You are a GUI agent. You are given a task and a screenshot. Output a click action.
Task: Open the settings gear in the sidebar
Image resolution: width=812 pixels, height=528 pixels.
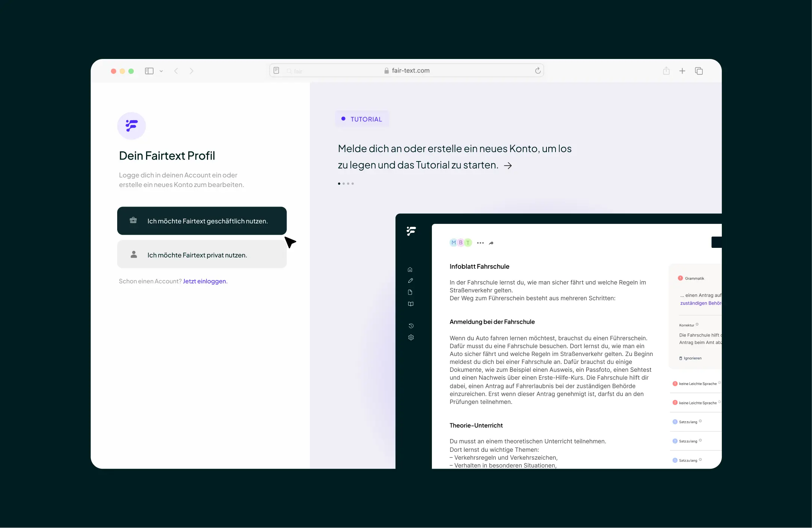pyautogui.click(x=411, y=337)
